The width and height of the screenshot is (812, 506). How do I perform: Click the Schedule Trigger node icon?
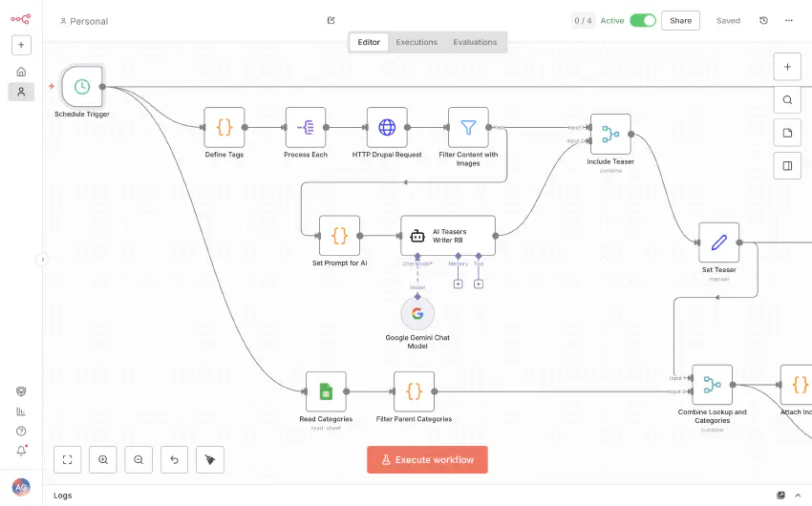(82, 87)
